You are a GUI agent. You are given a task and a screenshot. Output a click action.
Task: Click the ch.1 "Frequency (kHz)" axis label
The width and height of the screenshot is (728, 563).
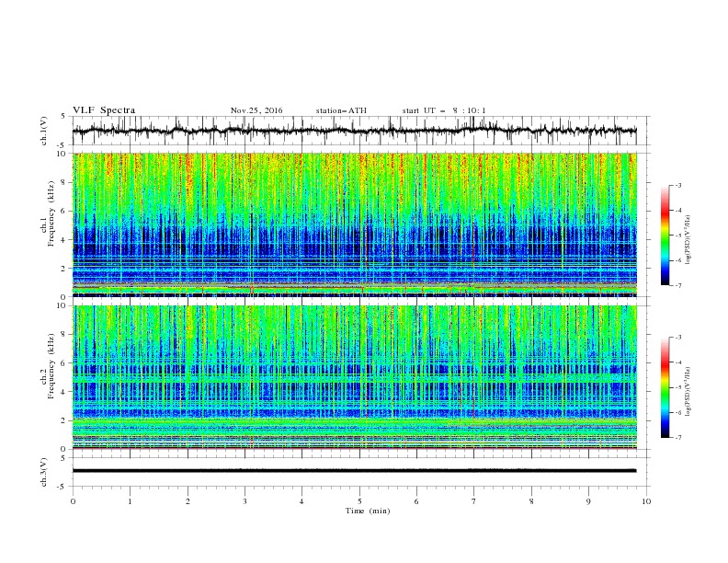[x=51, y=213]
